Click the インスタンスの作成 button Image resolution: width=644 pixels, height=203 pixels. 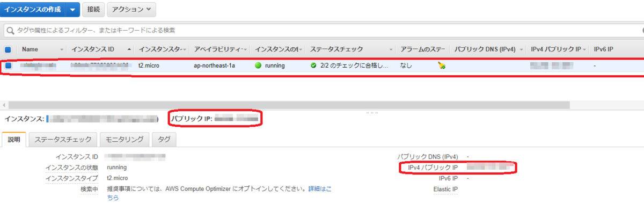[33, 9]
